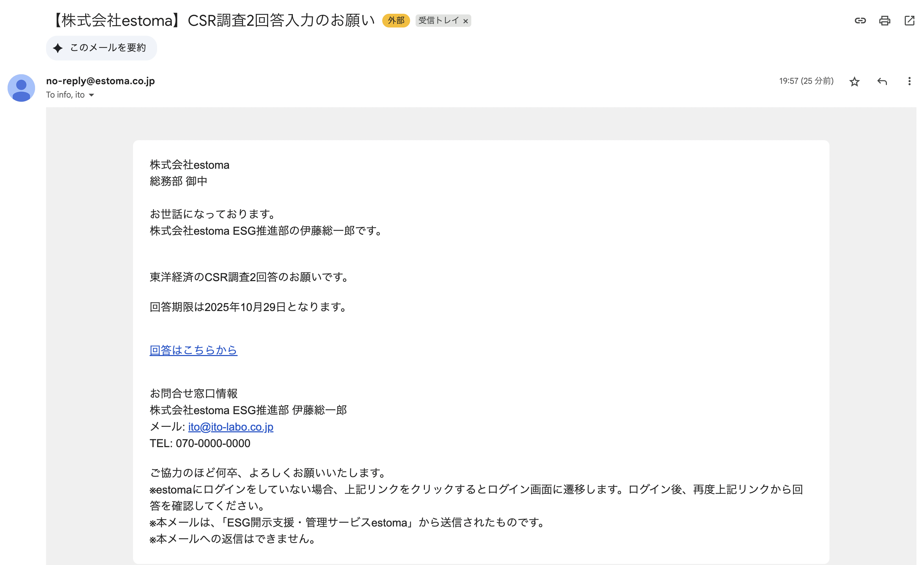Viewport: 924px width, 565px height.
Task: Star this message
Action: [x=854, y=81]
